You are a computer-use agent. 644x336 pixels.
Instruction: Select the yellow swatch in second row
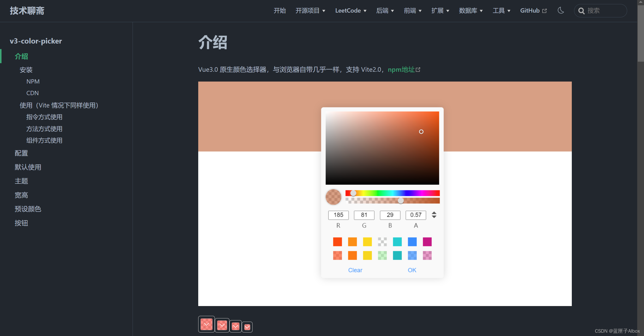pos(367,255)
